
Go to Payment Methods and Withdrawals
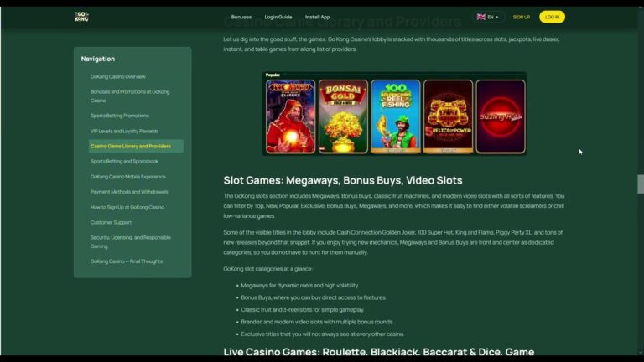[x=129, y=192]
